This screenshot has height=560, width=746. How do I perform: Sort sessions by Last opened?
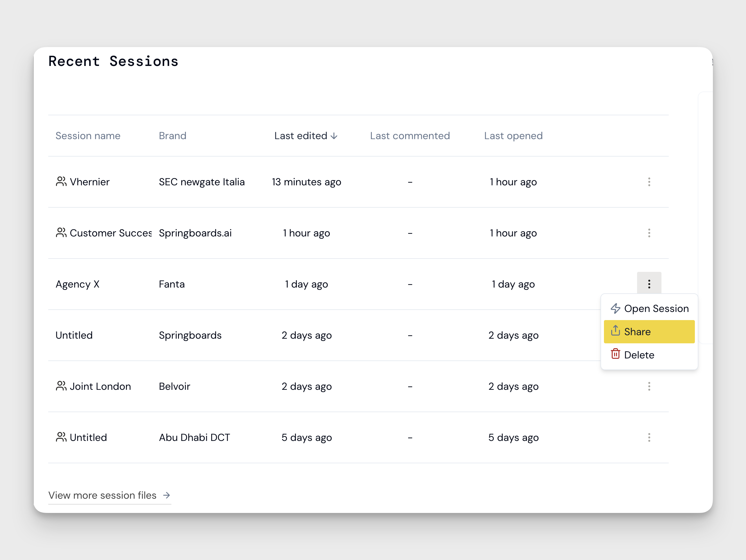513,136
